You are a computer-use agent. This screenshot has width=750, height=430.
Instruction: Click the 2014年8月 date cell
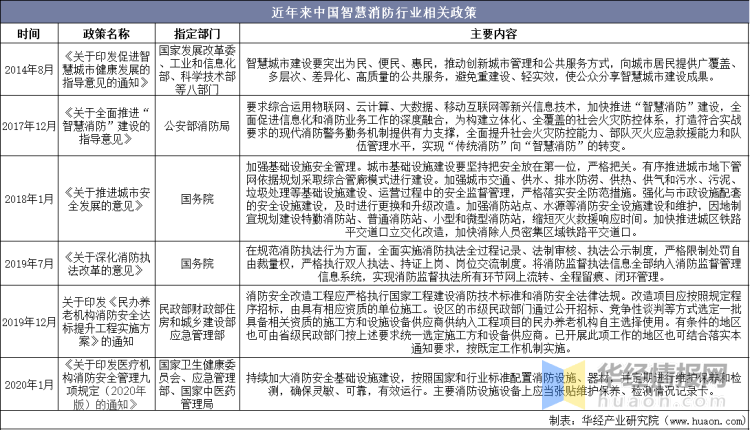point(29,70)
